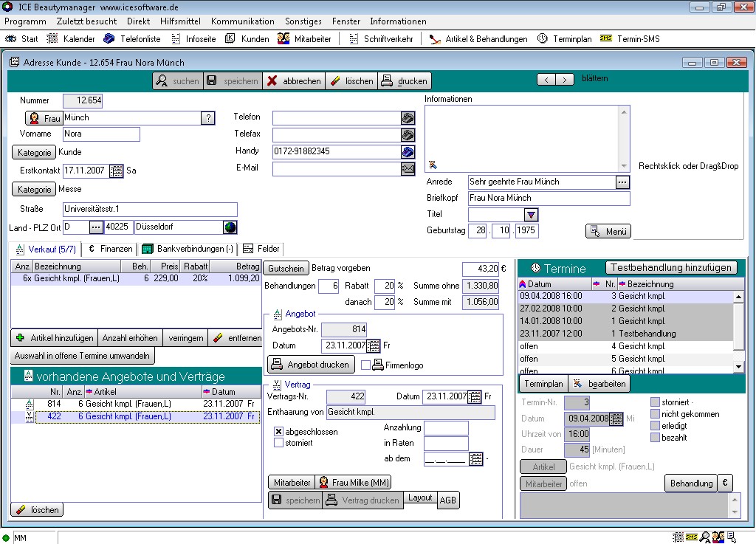Open the Kommunikation menu
This screenshot has width=756, height=544.
[242, 21]
